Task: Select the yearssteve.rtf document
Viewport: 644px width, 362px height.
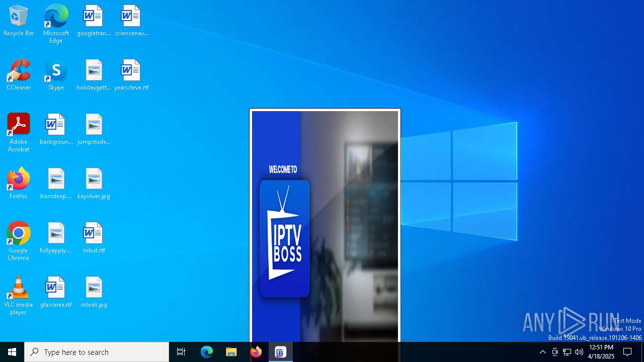Action: coord(131,75)
